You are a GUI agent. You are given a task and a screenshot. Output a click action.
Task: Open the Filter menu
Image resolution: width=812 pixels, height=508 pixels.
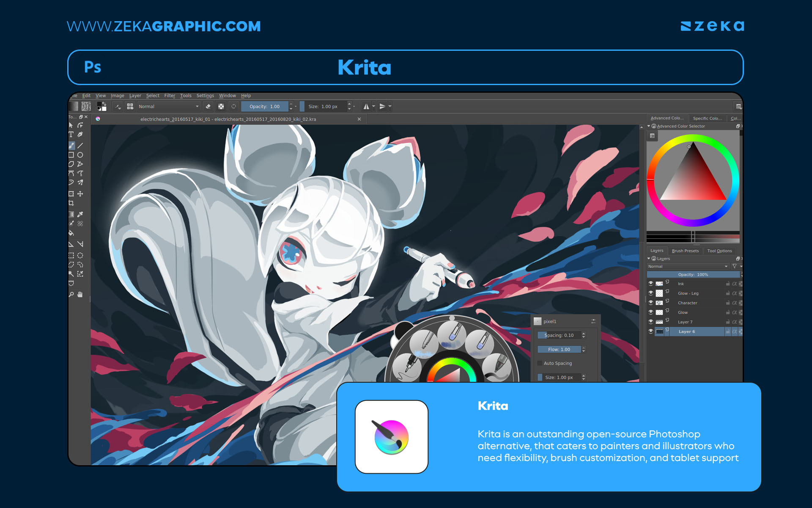coord(170,95)
